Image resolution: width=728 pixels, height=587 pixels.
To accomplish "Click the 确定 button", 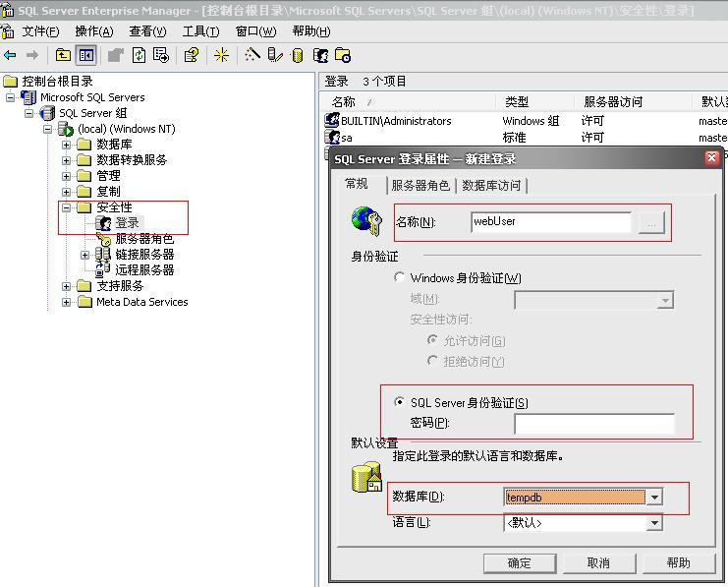I will click(519, 563).
